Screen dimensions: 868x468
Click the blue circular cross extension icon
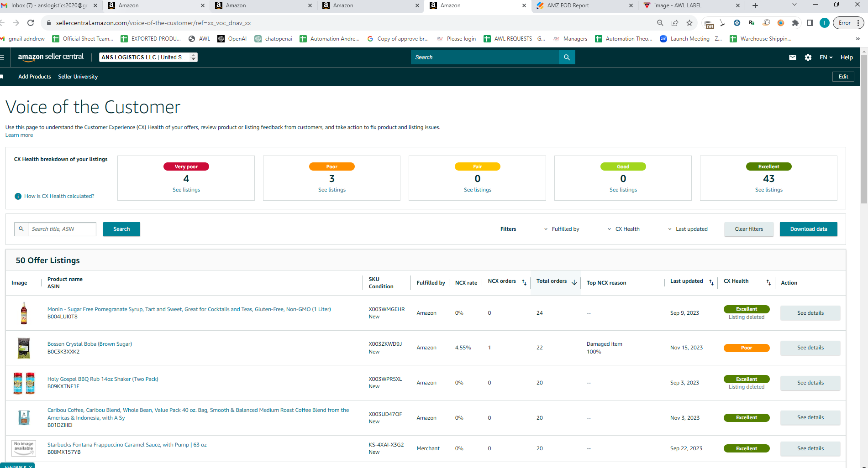click(737, 23)
